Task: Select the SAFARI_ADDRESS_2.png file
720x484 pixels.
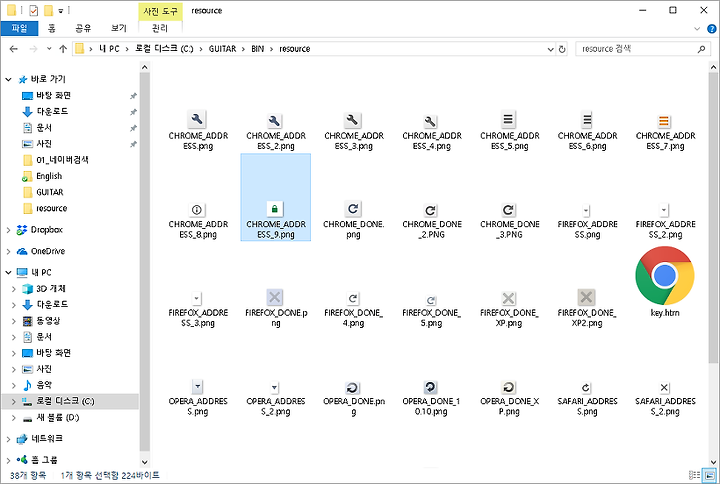Action: coord(665,397)
